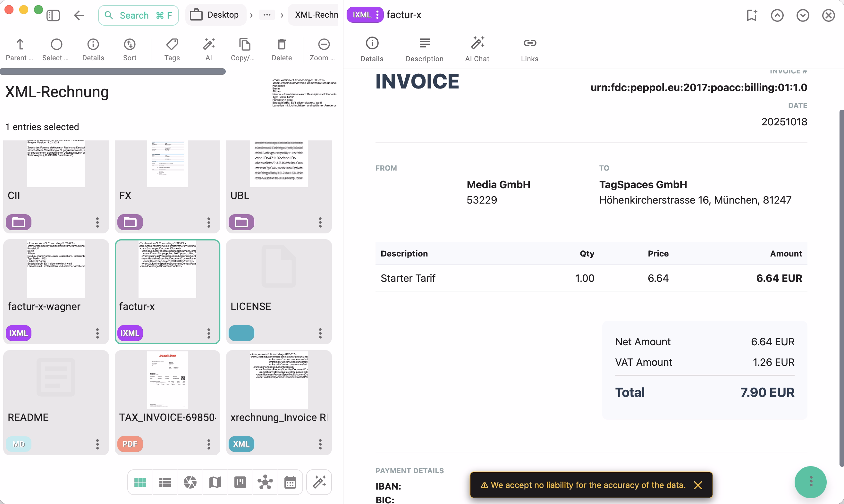Open the Tags tool
Image resolution: width=844 pixels, height=504 pixels.
tap(172, 50)
